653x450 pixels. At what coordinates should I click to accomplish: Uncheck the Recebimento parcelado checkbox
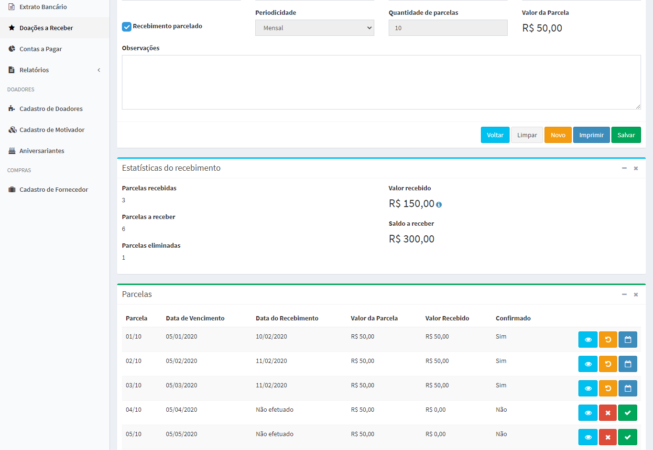point(126,26)
